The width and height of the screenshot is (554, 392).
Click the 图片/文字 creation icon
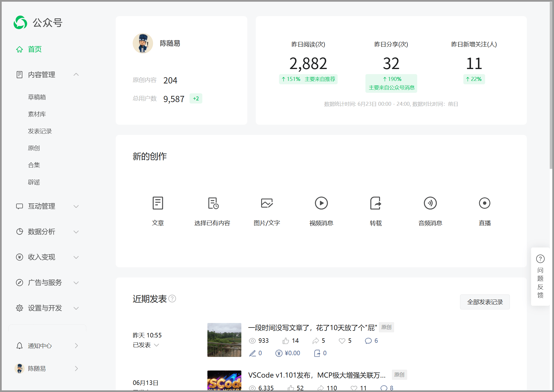[267, 203]
